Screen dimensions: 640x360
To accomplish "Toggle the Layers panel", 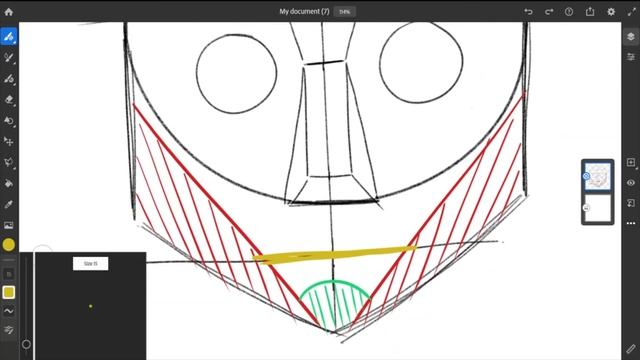I will (631, 37).
